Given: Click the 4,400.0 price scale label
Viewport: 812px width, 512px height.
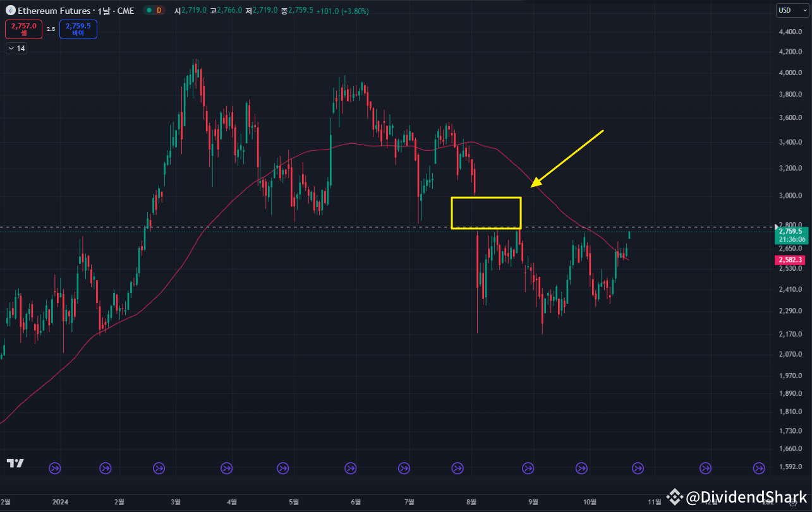Looking at the screenshot, I should (790, 32).
